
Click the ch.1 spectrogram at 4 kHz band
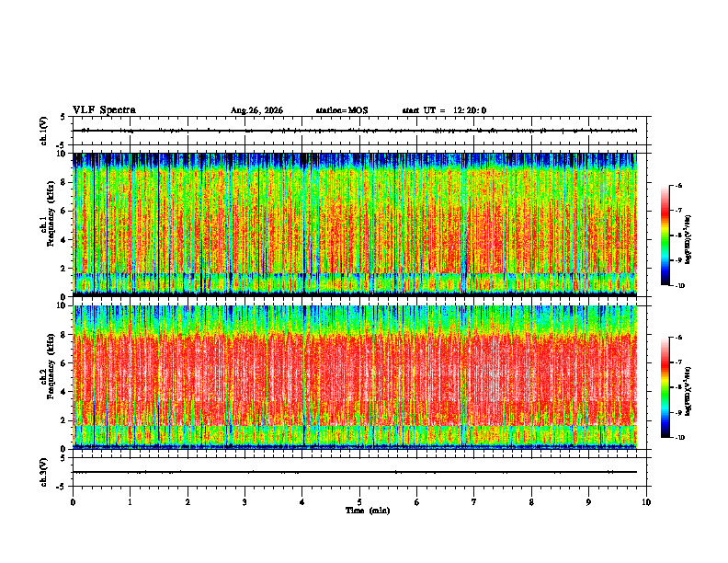(x=355, y=240)
